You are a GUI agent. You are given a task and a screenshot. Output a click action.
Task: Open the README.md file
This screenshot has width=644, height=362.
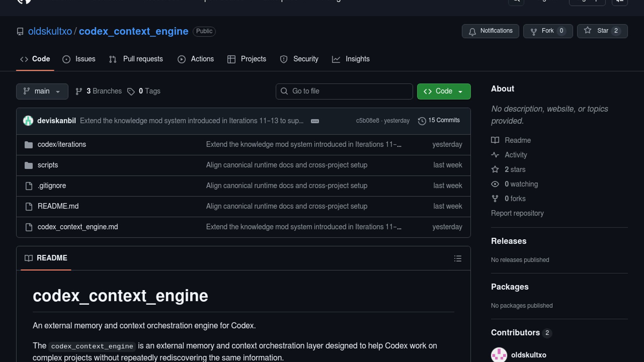(58, 206)
